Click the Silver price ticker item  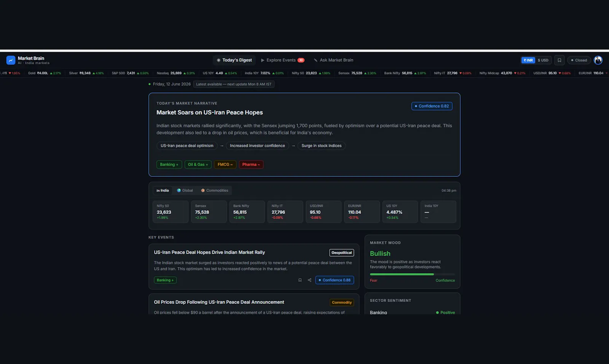click(x=86, y=73)
